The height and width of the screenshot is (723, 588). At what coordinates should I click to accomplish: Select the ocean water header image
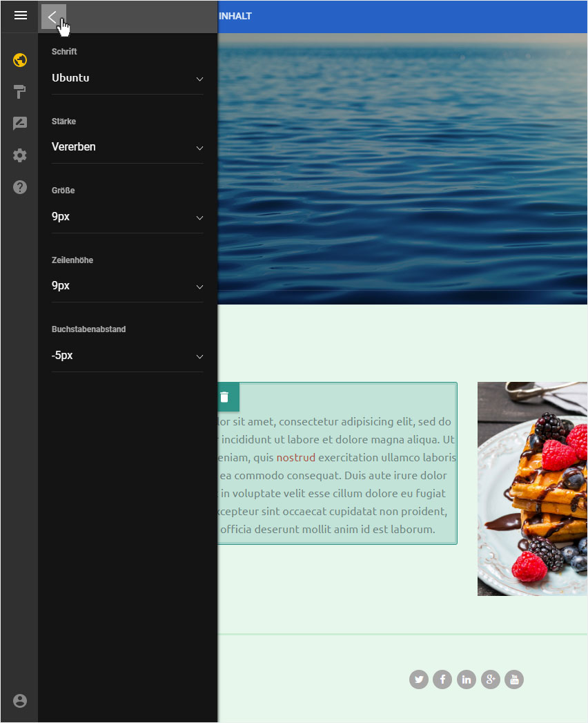(x=402, y=168)
